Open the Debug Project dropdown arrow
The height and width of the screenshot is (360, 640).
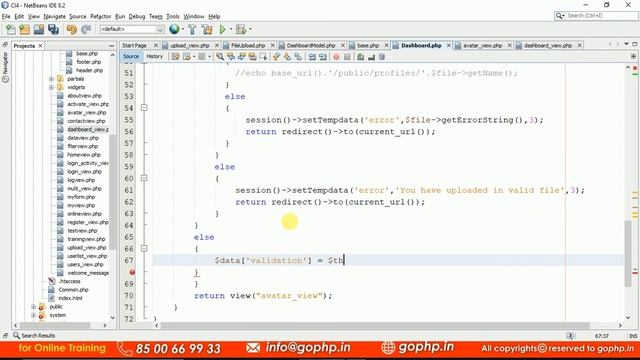pos(250,29)
